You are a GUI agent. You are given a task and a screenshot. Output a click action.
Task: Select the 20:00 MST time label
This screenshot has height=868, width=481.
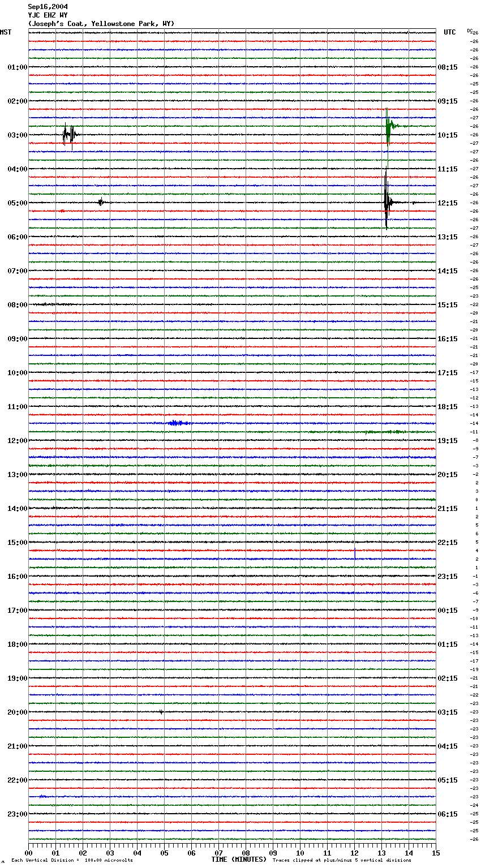click(17, 712)
